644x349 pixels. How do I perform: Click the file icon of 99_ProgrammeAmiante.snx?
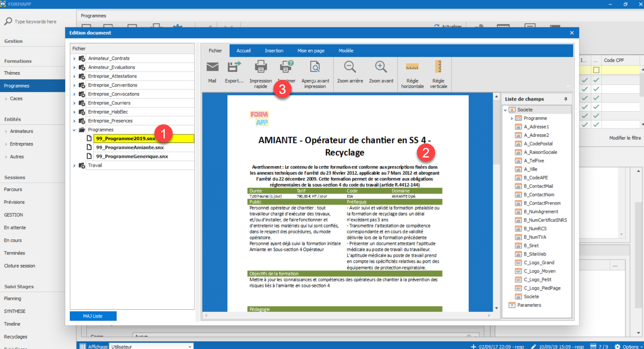point(89,147)
